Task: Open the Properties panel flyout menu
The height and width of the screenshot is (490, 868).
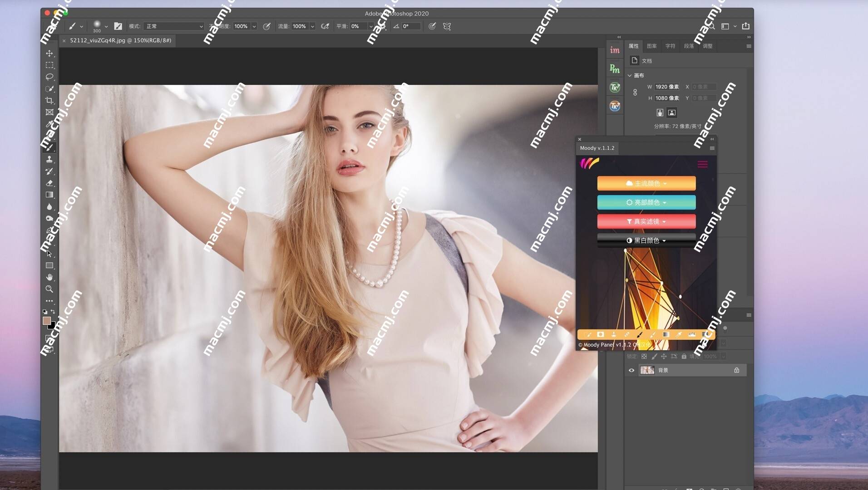Action: [x=749, y=46]
